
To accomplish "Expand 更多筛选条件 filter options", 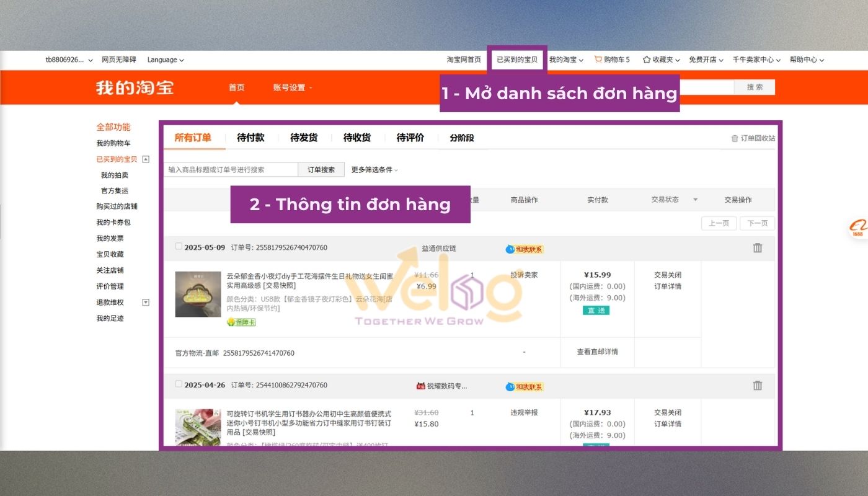I will [374, 170].
